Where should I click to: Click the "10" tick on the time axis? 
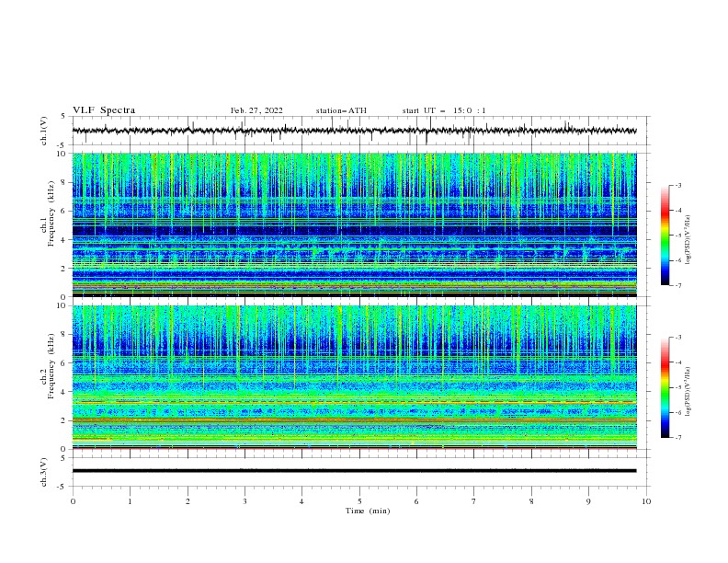(x=646, y=501)
